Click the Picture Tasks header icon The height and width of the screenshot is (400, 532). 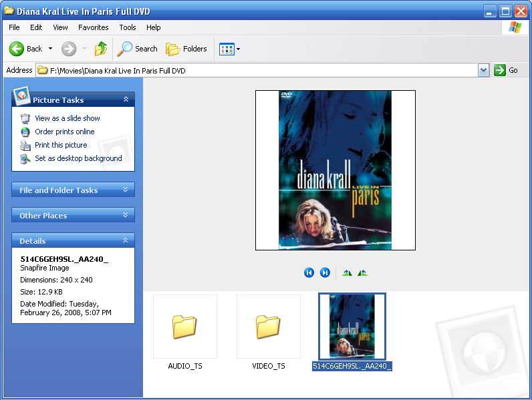21,96
